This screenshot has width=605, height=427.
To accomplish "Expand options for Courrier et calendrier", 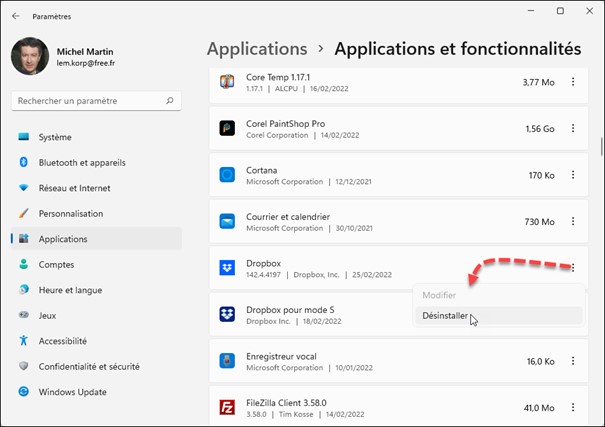I will (x=573, y=221).
